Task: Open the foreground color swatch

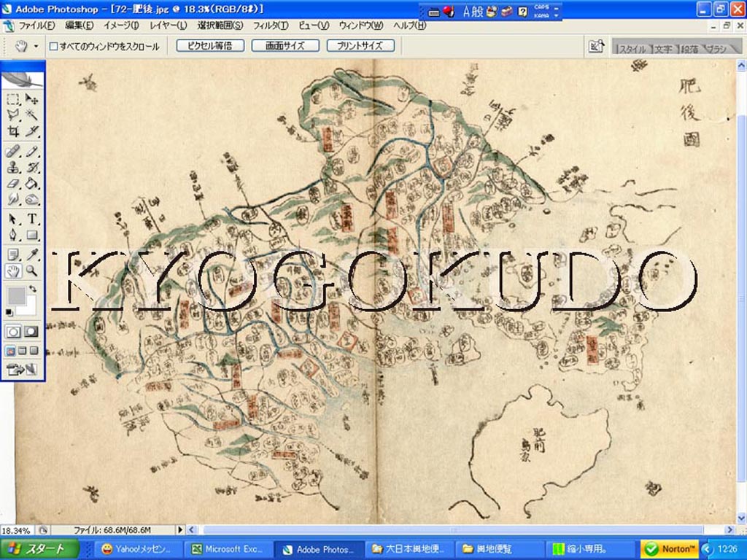Action: (x=15, y=295)
